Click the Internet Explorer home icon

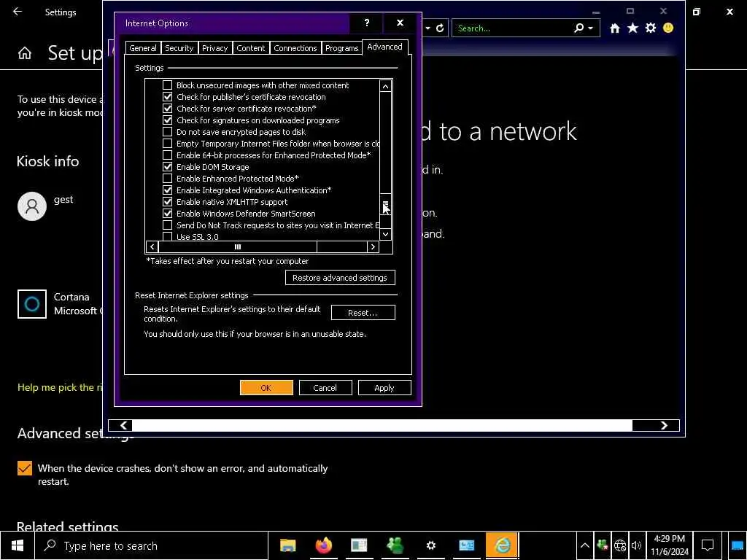click(x=614, y=28)
